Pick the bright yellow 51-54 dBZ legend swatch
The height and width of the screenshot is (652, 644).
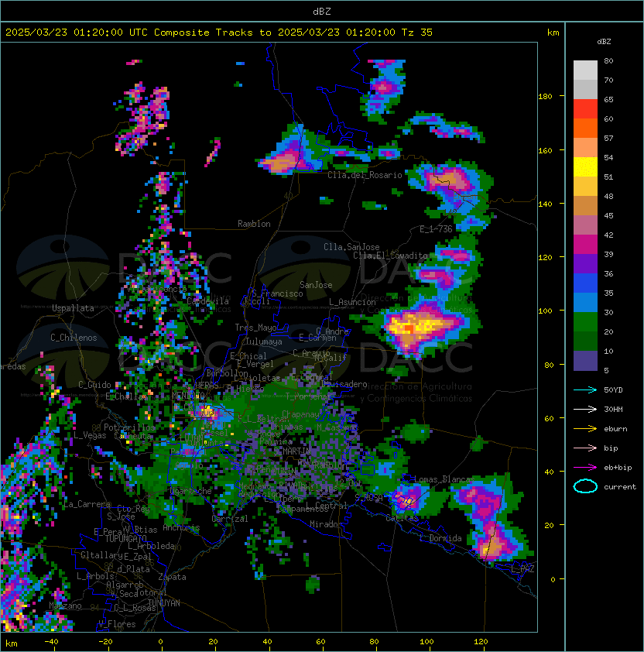pos(585,167)
